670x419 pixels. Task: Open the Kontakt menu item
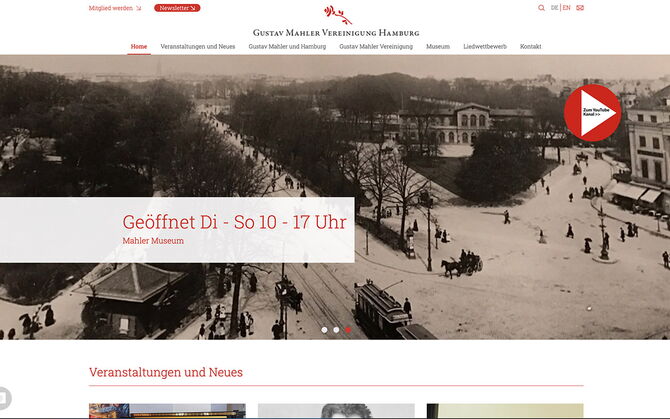(531, 47)
